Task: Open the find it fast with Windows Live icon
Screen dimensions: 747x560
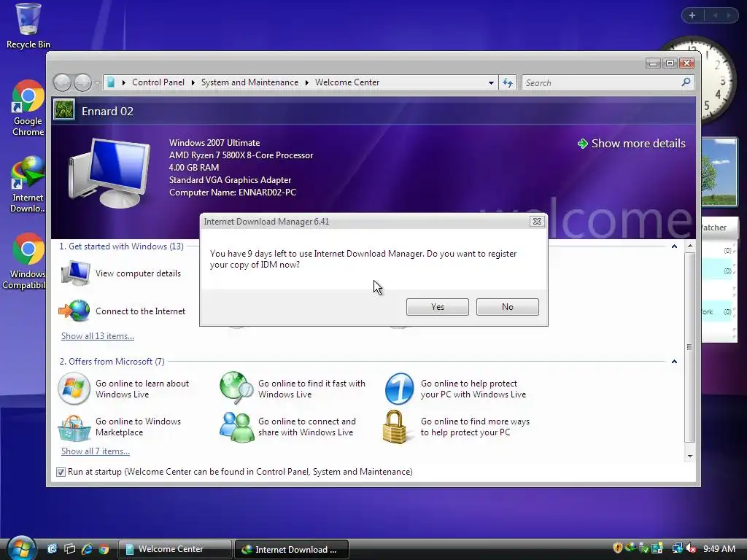Action: 236,389
